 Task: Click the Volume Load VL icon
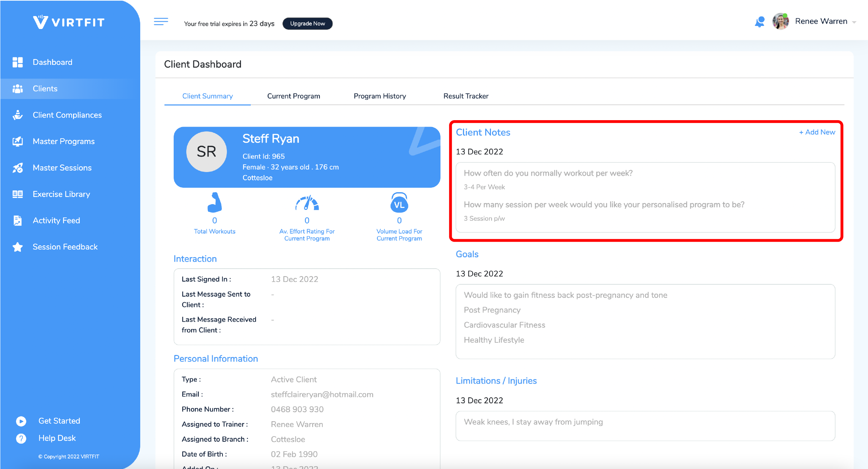[x=399, y=202]
